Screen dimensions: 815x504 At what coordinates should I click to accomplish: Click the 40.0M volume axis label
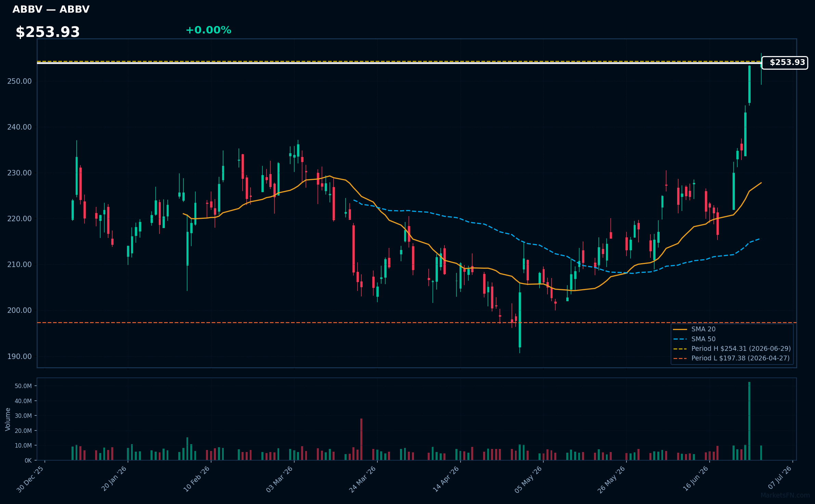(x=23, y=401)
